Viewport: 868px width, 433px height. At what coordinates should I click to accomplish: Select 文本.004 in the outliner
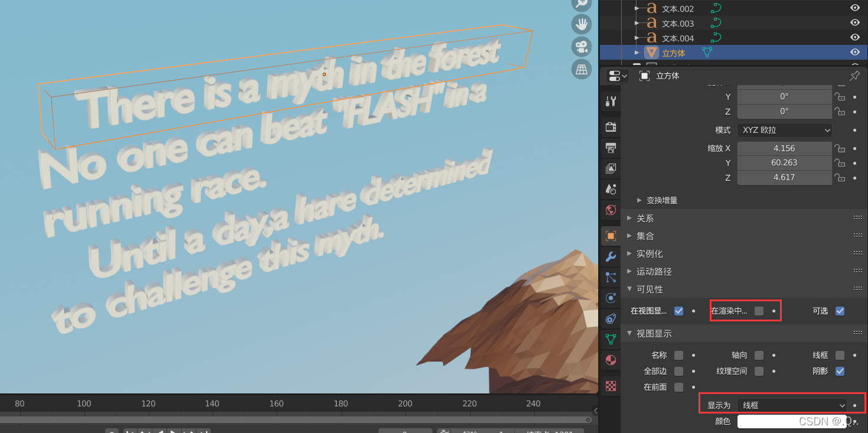pos(678,38)
